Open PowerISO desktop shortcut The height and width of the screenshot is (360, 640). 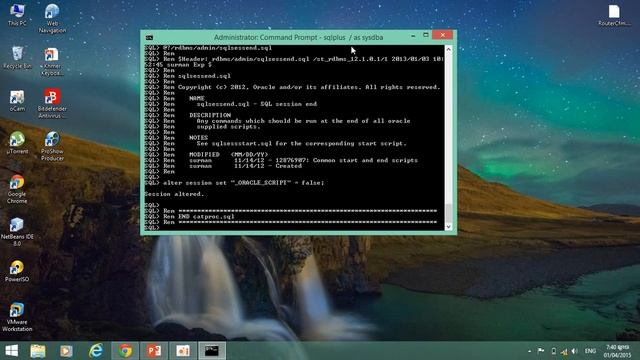point(17,271)
